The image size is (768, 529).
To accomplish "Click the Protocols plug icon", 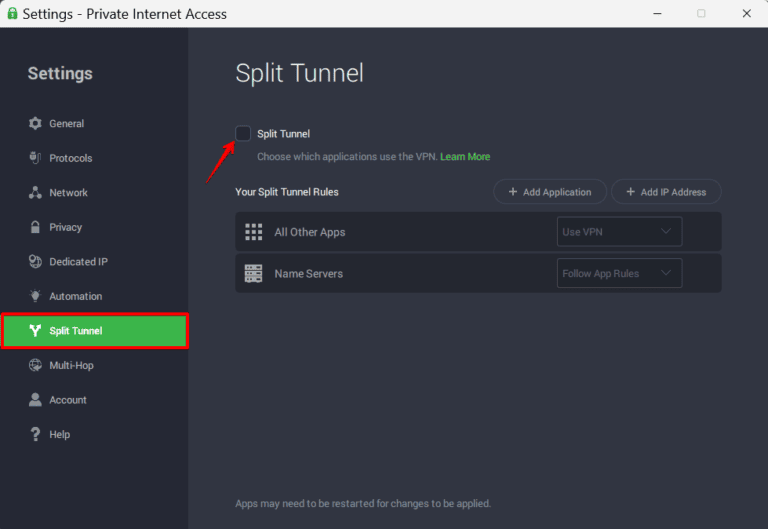I will [35, 158].
